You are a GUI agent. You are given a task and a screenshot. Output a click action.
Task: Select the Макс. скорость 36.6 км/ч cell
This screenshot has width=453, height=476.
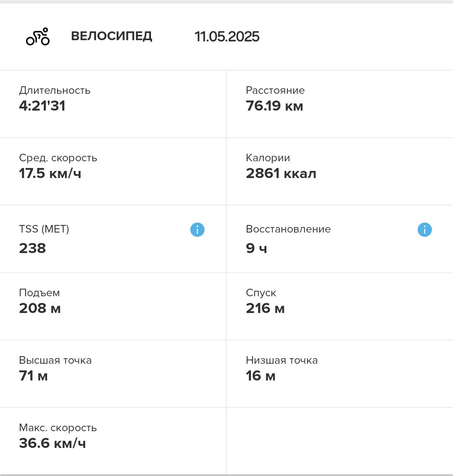(x=113, y=441)
